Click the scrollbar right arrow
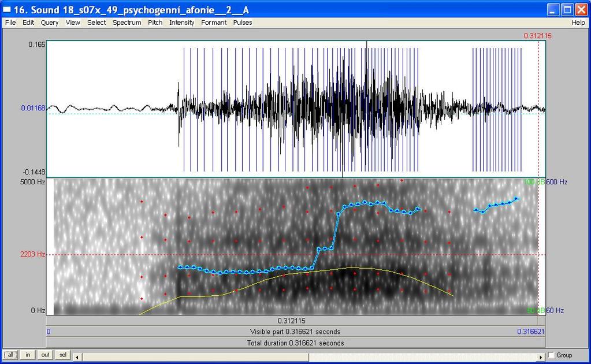 tap(541, 357)
